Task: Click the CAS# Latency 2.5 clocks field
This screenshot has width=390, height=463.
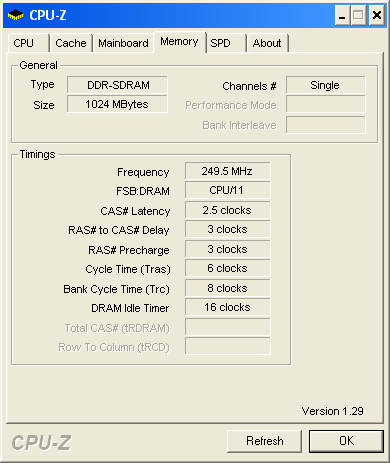Action: (228, 210)
